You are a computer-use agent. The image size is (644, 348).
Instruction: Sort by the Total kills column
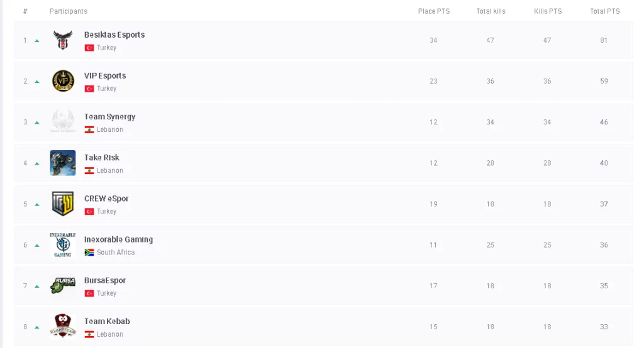click(x=491, y=11)
